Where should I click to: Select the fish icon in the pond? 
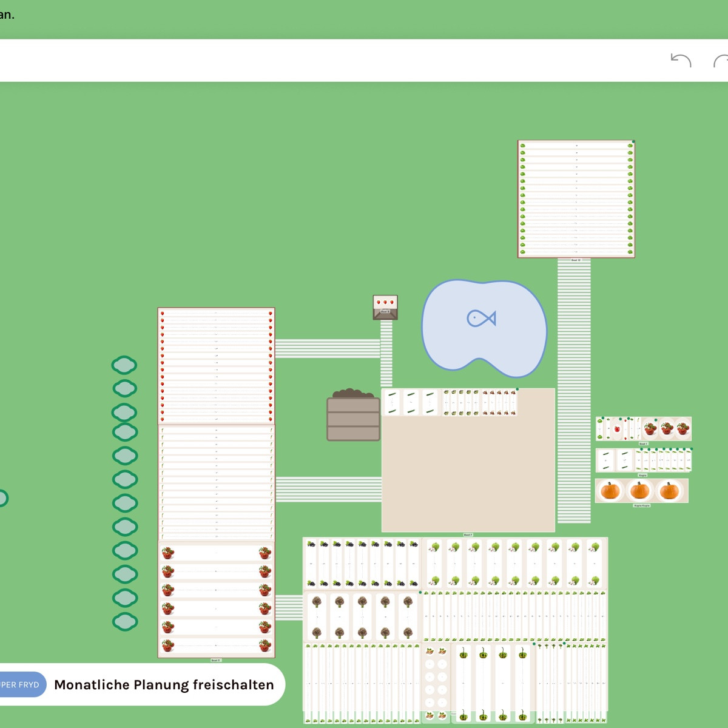[x=481, y=318]
